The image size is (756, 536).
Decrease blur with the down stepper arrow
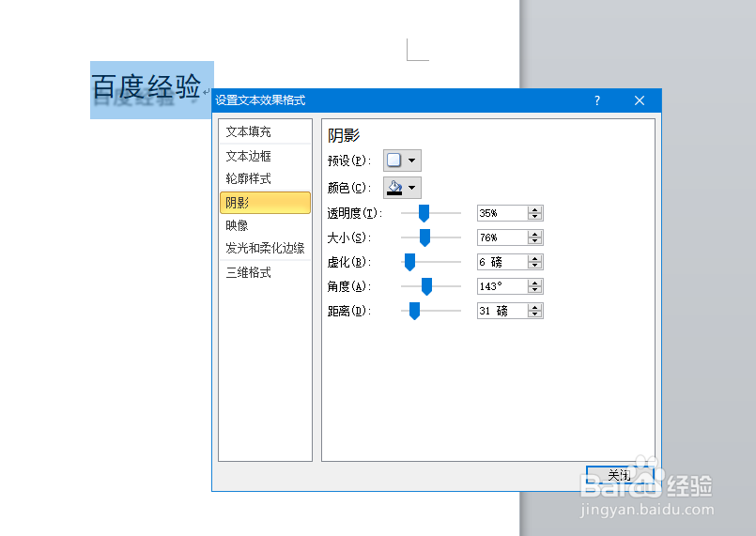[x=535, y=266]
